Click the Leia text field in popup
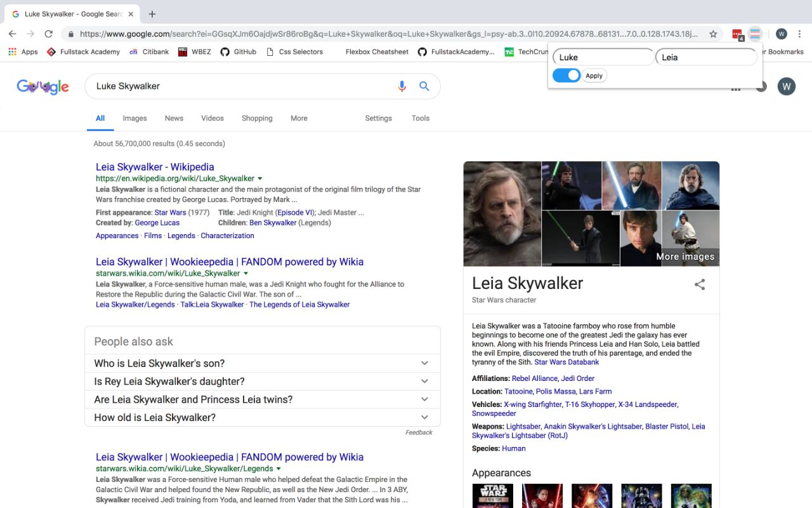 tap(706, 57)
